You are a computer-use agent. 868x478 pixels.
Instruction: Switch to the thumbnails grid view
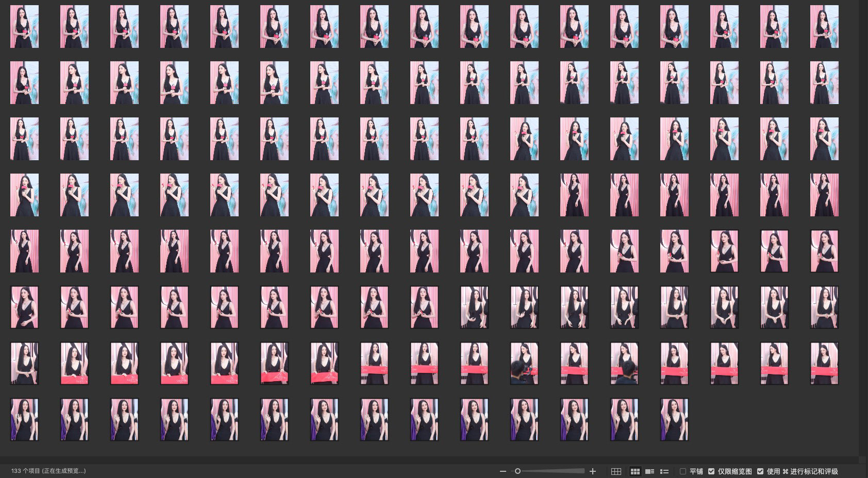point(635,471)
